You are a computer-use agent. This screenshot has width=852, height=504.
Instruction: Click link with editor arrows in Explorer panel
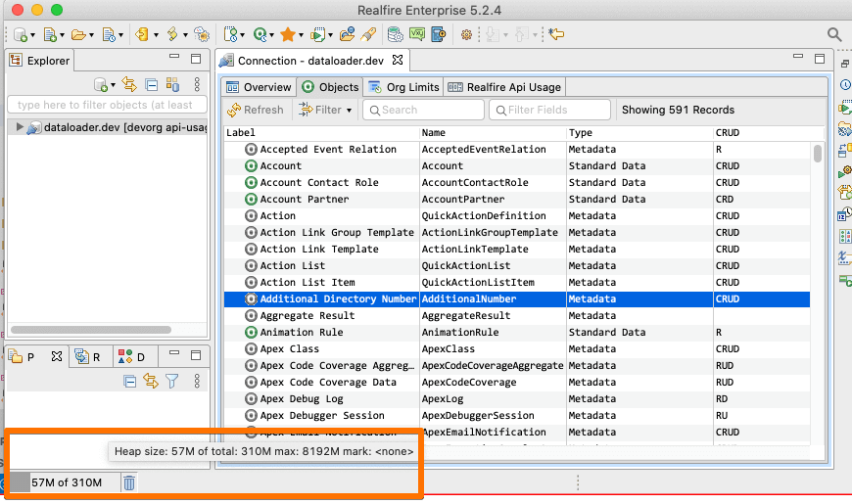pyautogui.click(x=129, y=84)
